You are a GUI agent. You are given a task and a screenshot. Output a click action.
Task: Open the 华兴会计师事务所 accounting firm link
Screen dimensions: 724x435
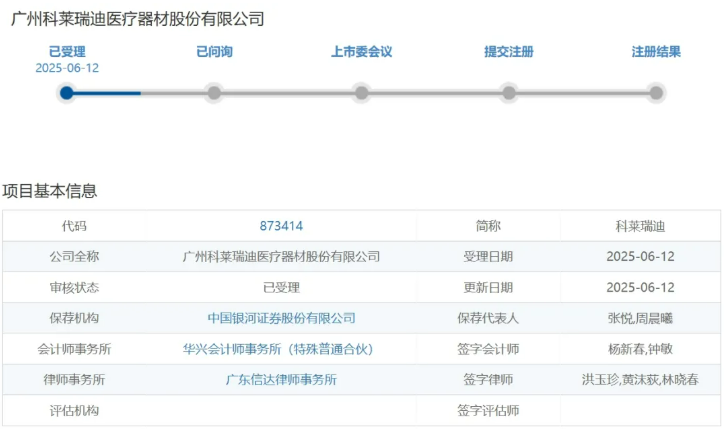278,349
